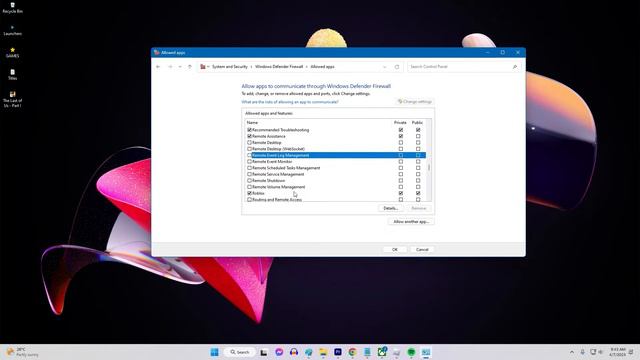Open risks of allowing an app link
This screenshot has height=360, width=640.
pos(290,102)
